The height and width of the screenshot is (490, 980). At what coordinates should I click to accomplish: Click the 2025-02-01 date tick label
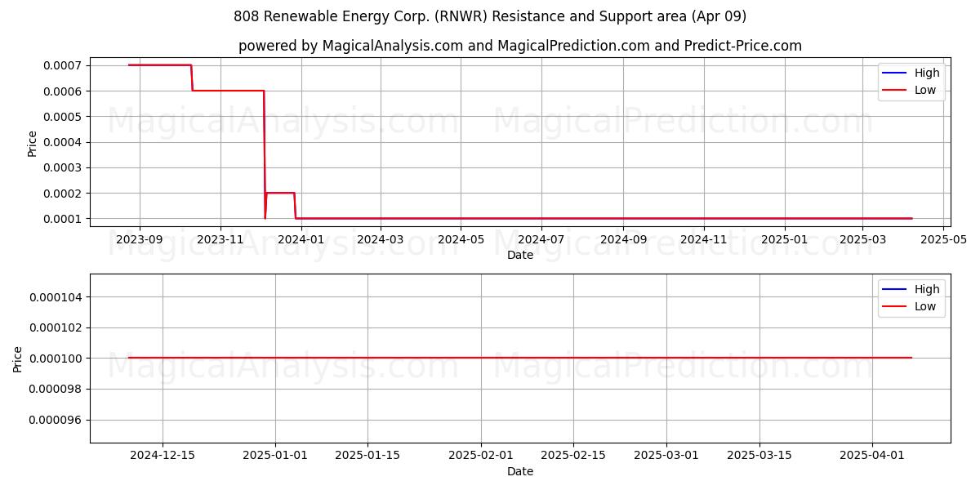coord(481,456)
